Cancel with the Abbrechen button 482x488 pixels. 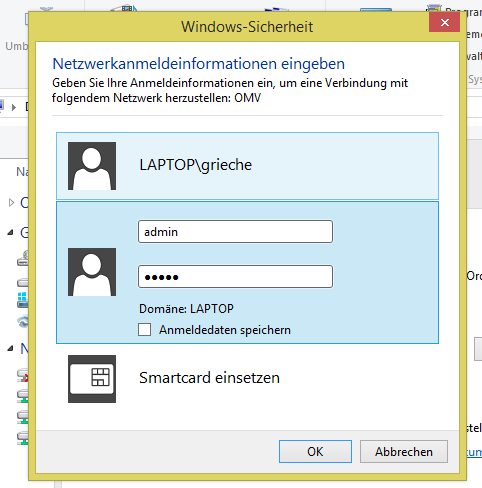[404, 451]
